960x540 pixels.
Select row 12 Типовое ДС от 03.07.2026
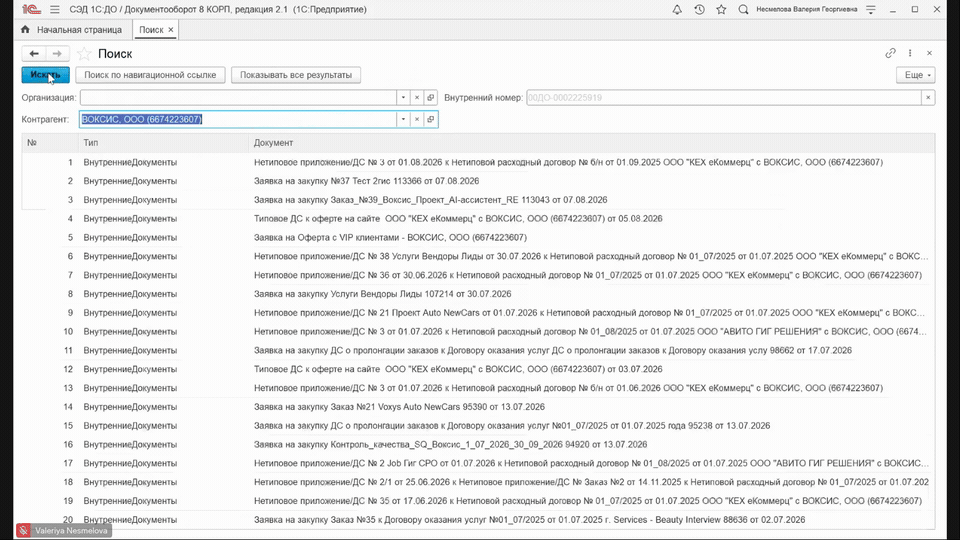point(478,369)
